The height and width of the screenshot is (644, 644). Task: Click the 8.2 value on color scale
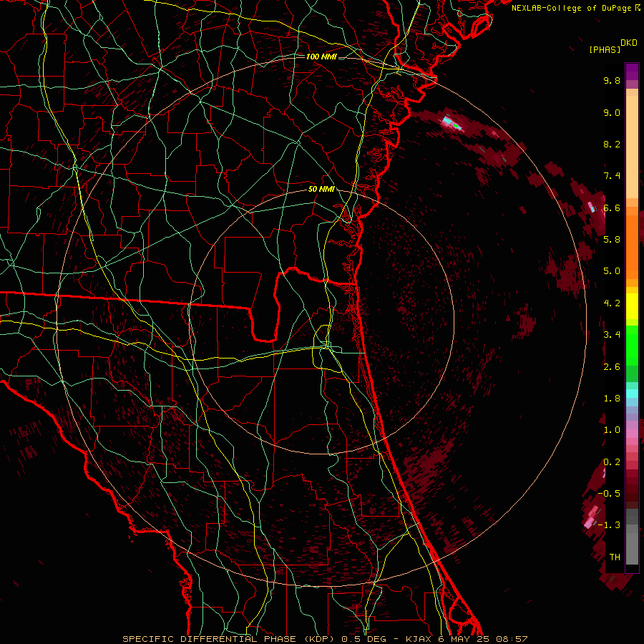[612, 144]
